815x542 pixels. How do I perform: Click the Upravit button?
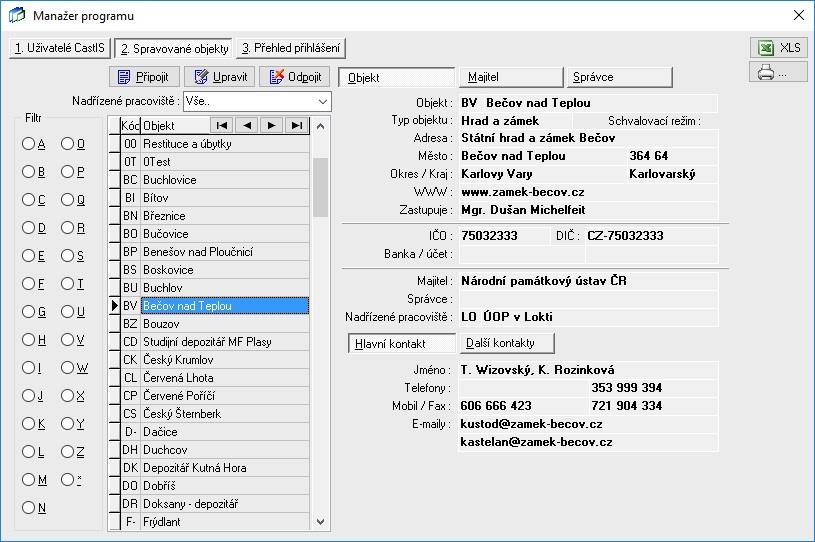coord(219,77)
